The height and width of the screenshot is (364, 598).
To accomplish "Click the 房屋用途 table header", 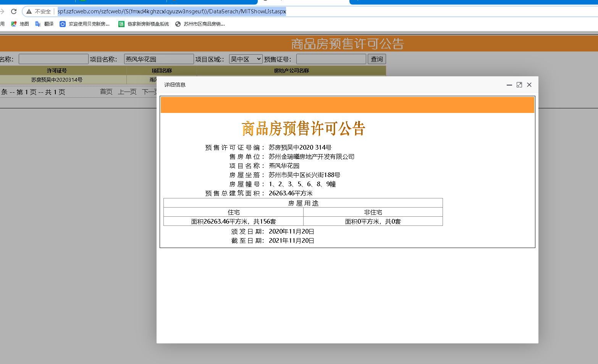I will 303,203.
